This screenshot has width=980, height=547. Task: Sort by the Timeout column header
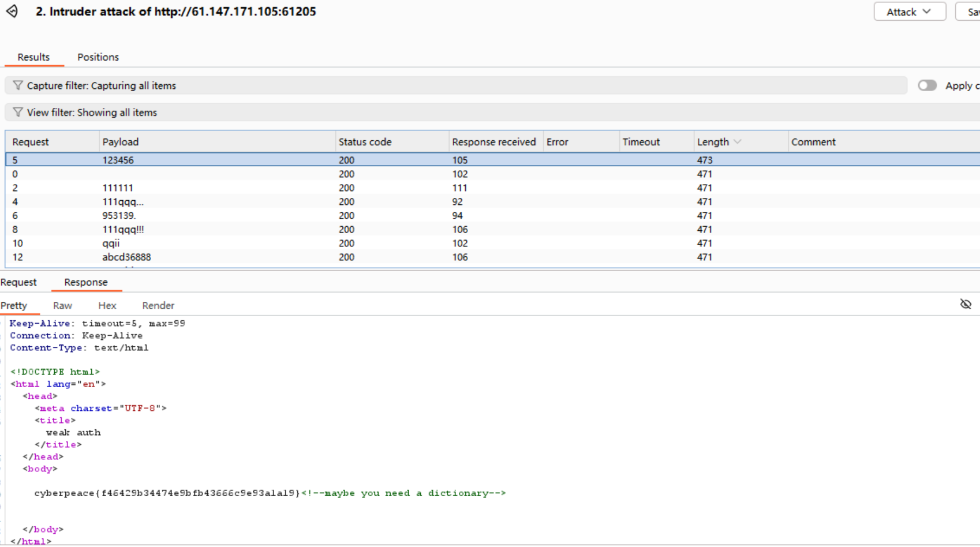coord(657,142)
